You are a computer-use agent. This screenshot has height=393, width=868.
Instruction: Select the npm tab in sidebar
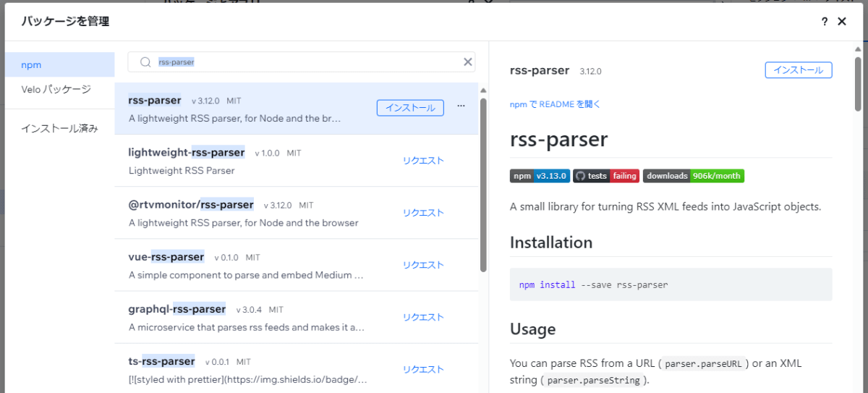60,64
